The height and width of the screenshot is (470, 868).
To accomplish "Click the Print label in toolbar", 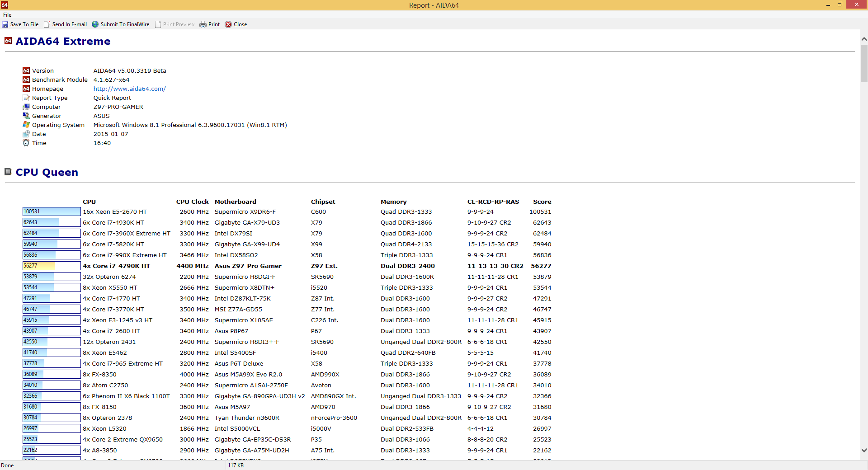I will pos(214,24).
